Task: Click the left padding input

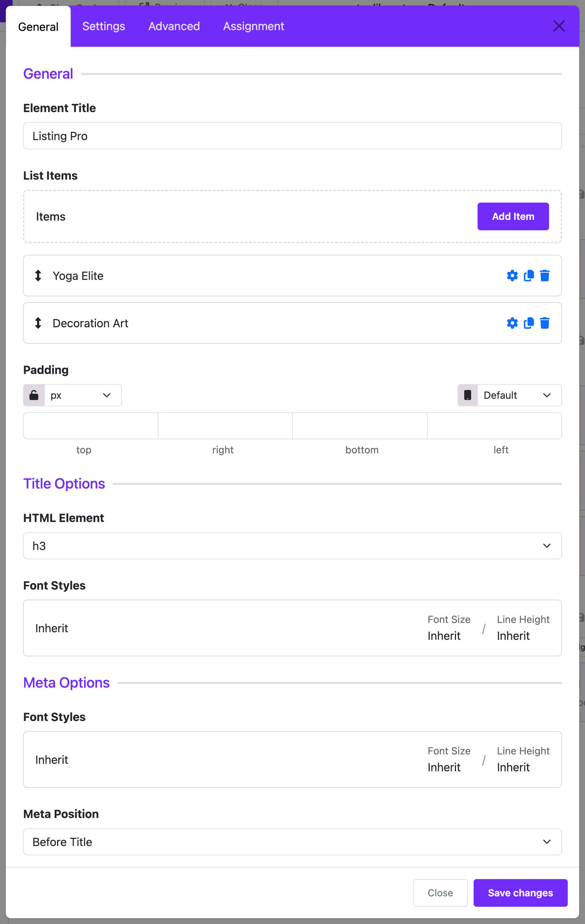Action: [x=494, y=426]
